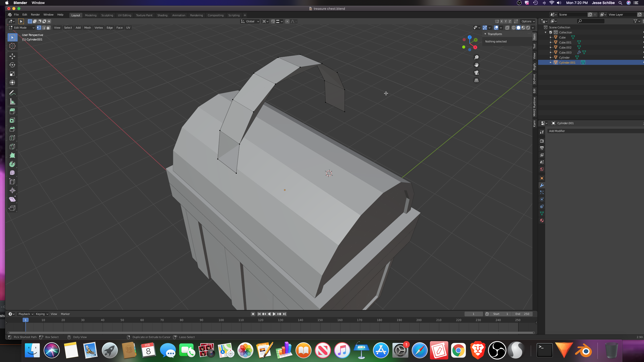Open the File menu
This screenshot has height=362, width=644.
coord(16,15)
